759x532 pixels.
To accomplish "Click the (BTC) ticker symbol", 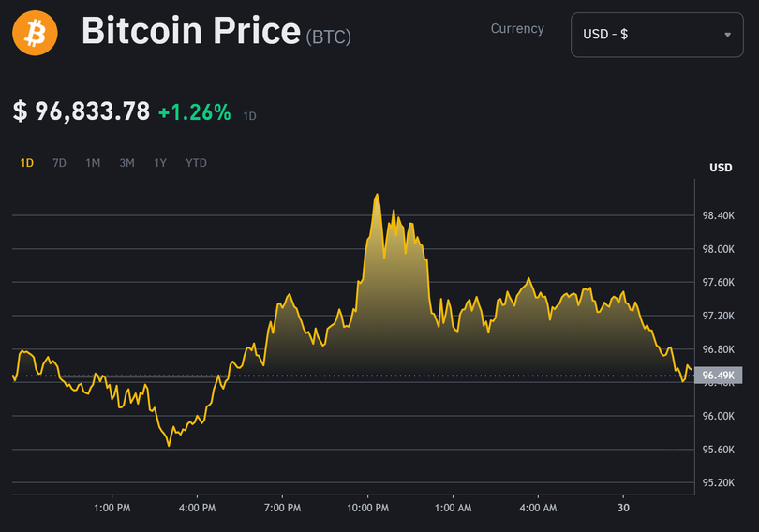I will (x=328, y=37).
